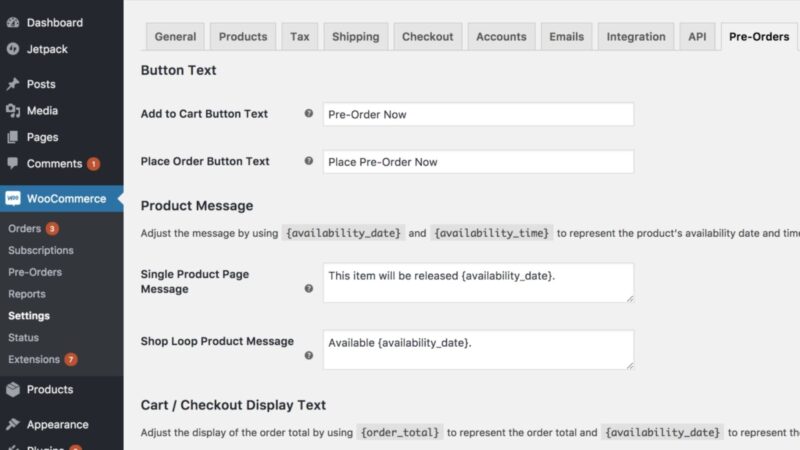Open Orders under WooCommerce

(x=24, y=229)
